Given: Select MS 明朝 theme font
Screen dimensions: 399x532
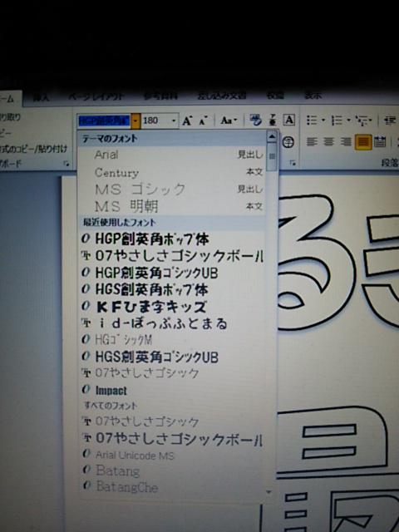Looking at the screenshot, I should [171, 206].
